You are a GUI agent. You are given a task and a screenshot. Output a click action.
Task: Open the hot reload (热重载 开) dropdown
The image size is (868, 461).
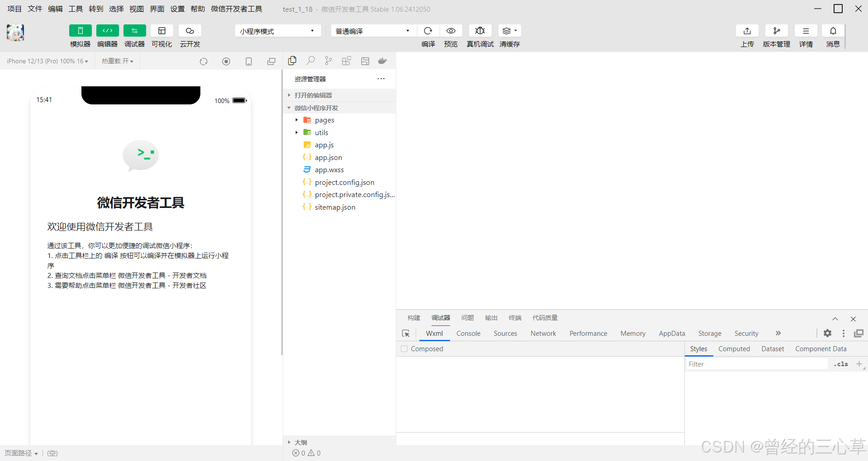pyautogui.click(x=118, y=61)
